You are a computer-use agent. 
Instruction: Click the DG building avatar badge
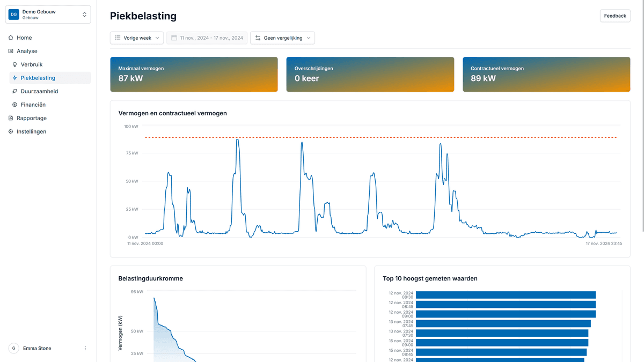pyautogui.click(x=14, y=14)
